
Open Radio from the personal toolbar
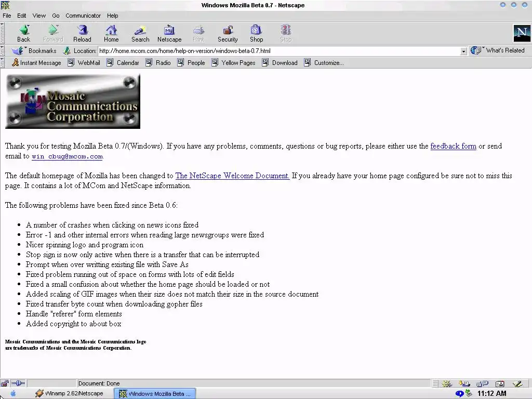pyautogui.click(x=158, y=63)
